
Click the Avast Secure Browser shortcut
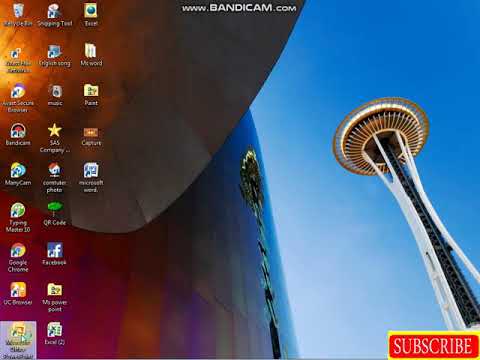pos(18,98)
